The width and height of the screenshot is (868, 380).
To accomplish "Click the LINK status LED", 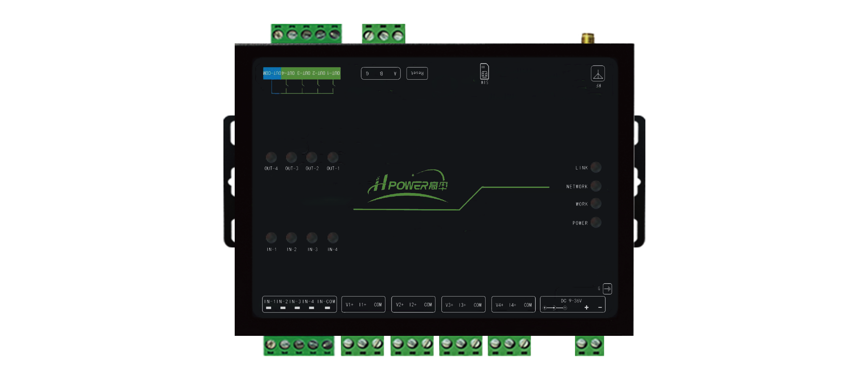I will tap(596, 167).
